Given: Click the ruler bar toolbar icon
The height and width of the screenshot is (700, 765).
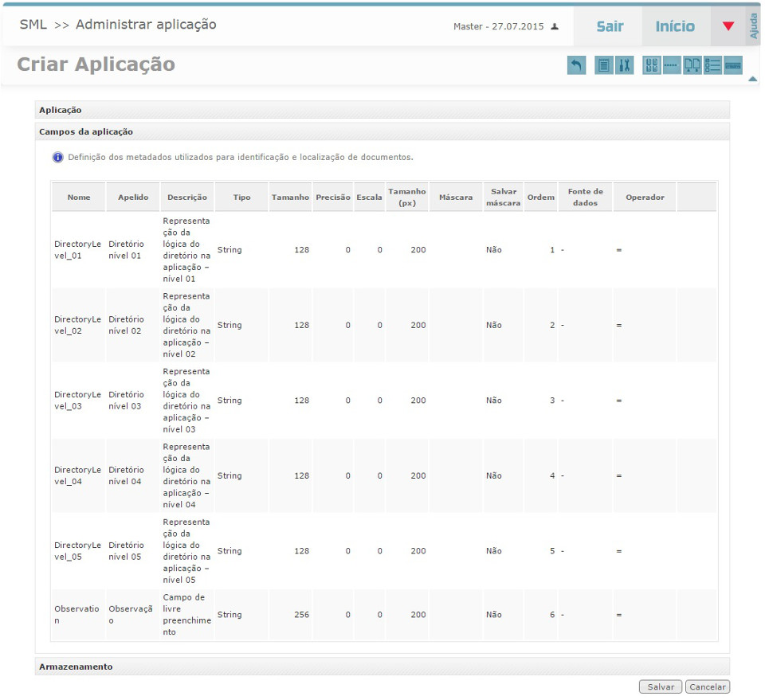Looking at the screenshot, I should [x=733, y=65].
